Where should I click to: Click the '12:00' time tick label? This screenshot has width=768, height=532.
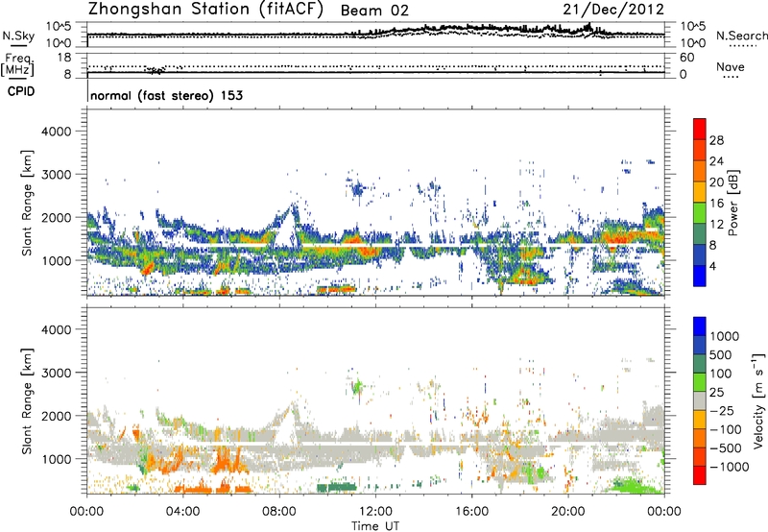point(375,512)
